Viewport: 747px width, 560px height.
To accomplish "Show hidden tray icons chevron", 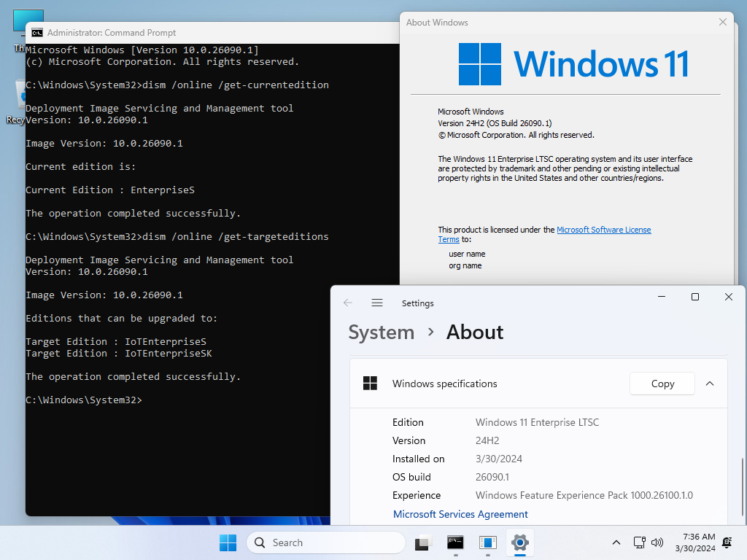I will click(616, 542).
